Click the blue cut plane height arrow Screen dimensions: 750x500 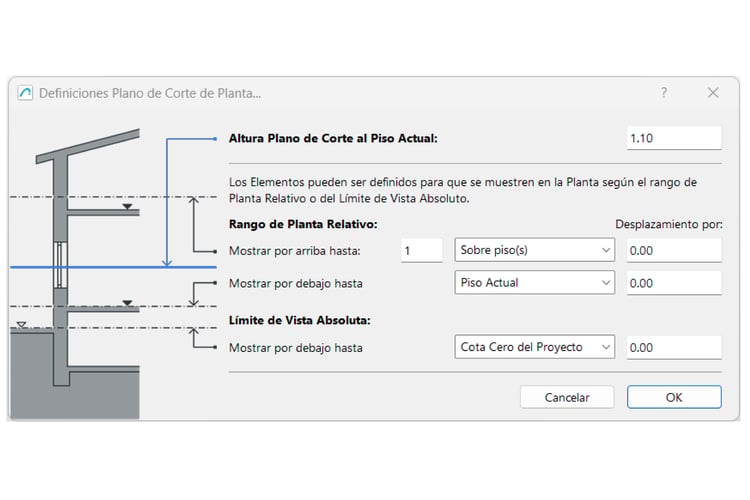[167, 202]
